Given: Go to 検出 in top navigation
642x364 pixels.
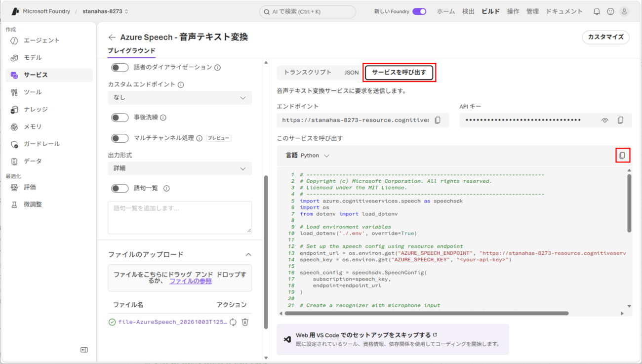Looking at the screenshot, I should click(x=468, y=11).
